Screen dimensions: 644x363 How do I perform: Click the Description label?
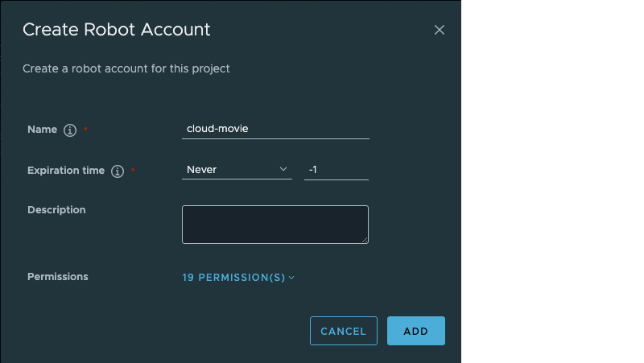(56, 210)
